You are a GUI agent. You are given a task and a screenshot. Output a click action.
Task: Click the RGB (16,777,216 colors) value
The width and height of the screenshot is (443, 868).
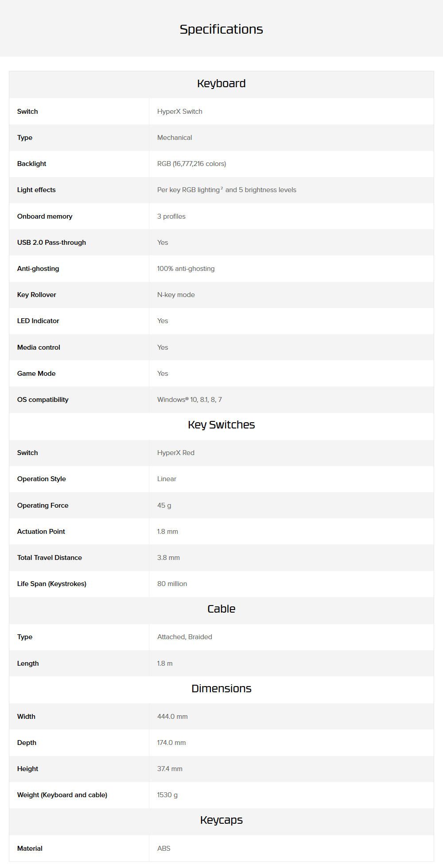191,164
